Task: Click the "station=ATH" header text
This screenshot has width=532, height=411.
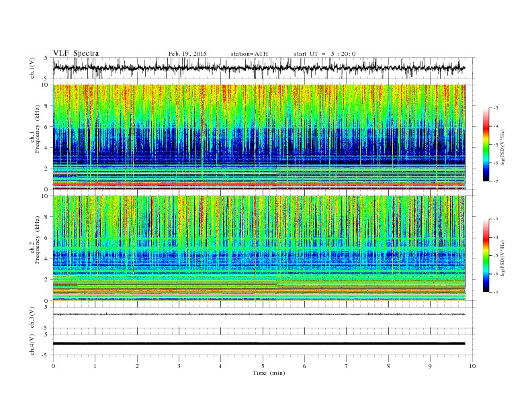Action: pyautogui.click(x=249, y=54)
